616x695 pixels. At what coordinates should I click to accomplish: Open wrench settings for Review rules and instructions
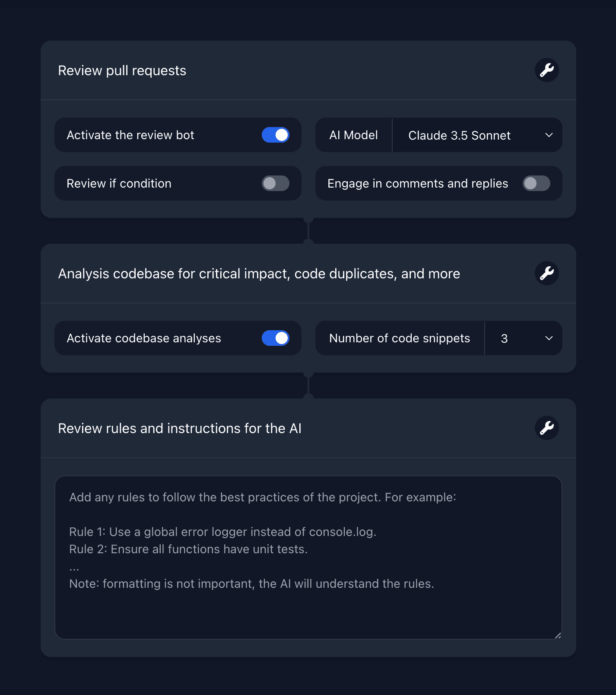(x=546, y=428)
